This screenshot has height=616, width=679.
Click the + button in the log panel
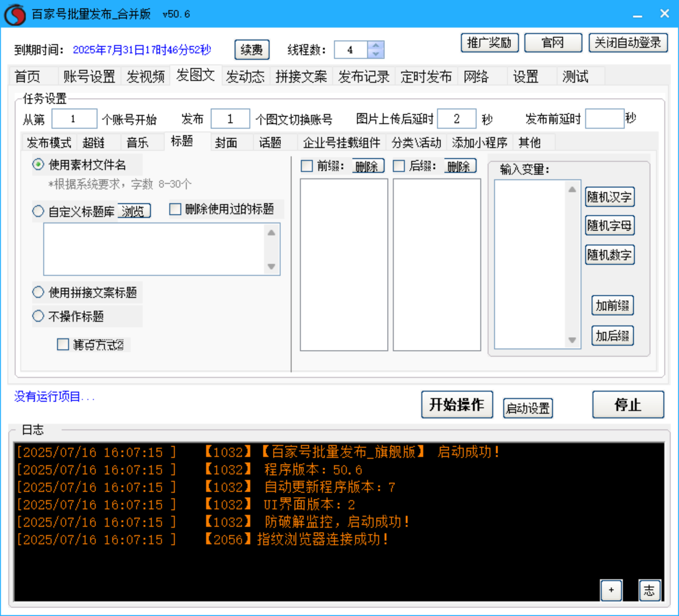(x=611, y=590)
